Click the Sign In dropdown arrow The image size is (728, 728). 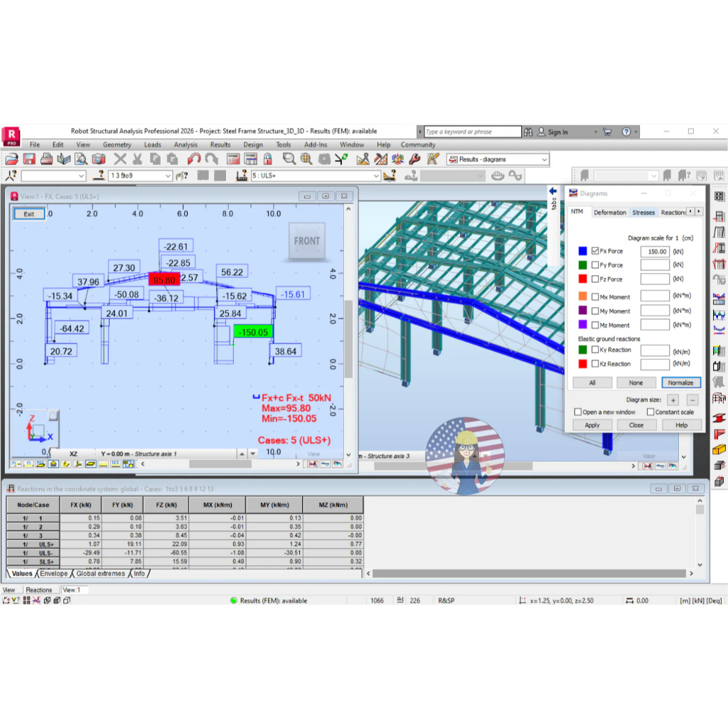tap(596, 132)
